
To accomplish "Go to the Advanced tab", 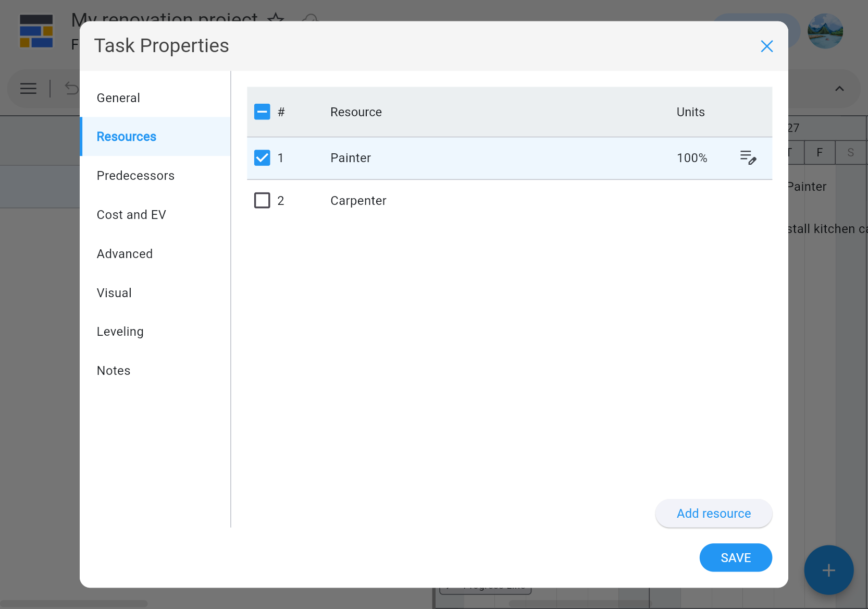I will tap(125, 254).
